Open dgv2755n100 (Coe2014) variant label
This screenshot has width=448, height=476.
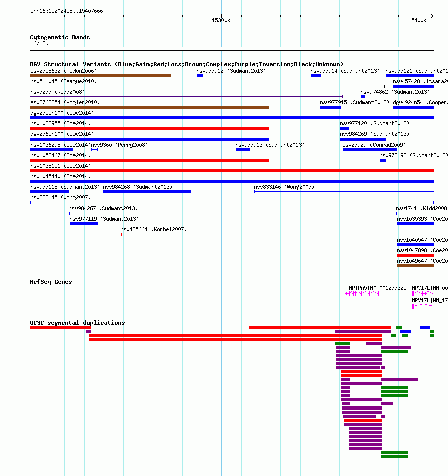[x=62, y=113]
